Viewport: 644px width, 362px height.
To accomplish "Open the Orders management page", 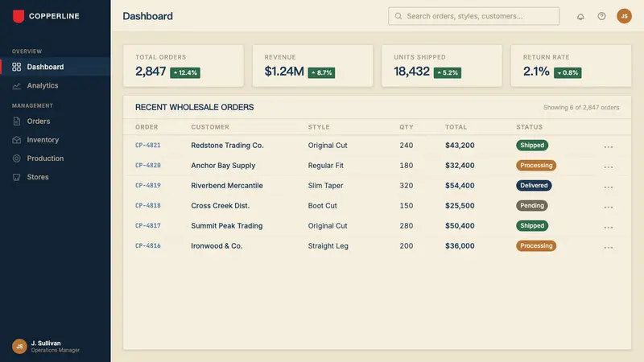I will pyautogui.click(x=56, y=121).
